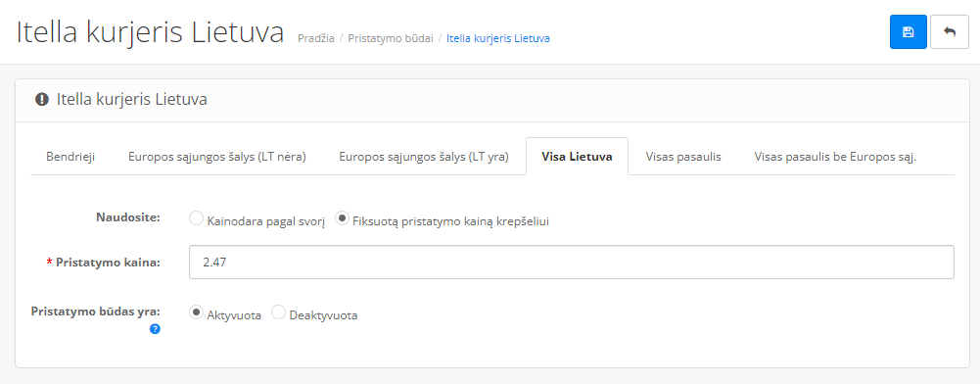
Task: Choose the Deaktyvuota radio button
Action: [279, 312]
